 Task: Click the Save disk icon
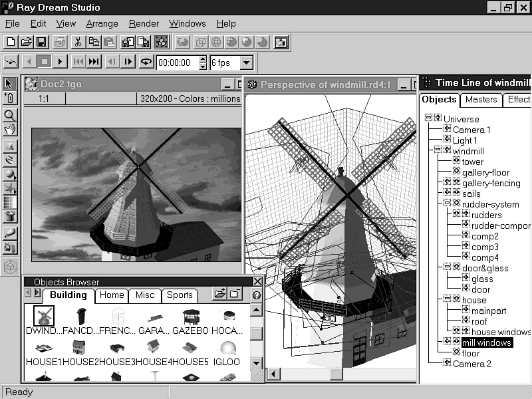click(41, 42)
